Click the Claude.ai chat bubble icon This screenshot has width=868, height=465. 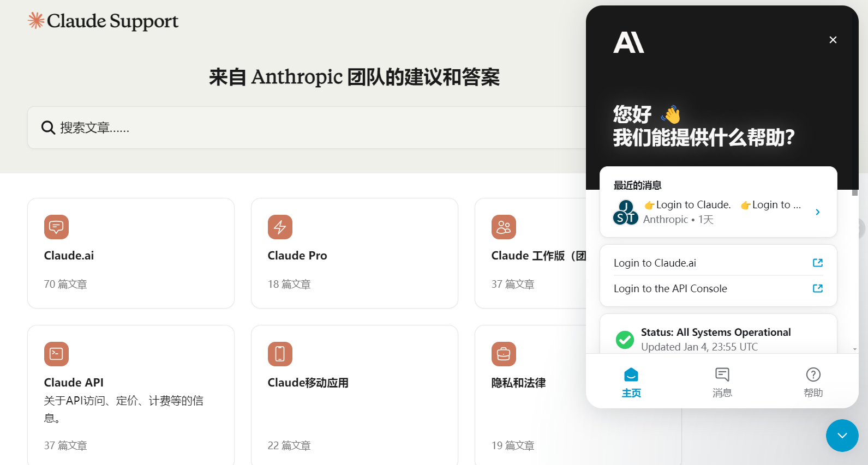[56, 227]
